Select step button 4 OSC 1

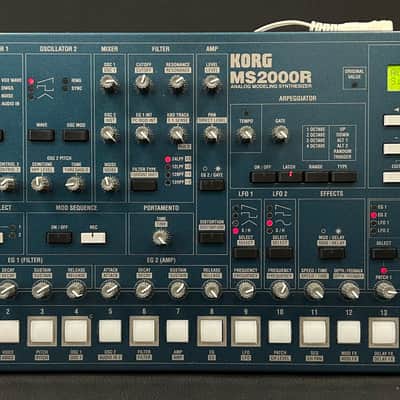pyautogui.click(x=76, y=331)
